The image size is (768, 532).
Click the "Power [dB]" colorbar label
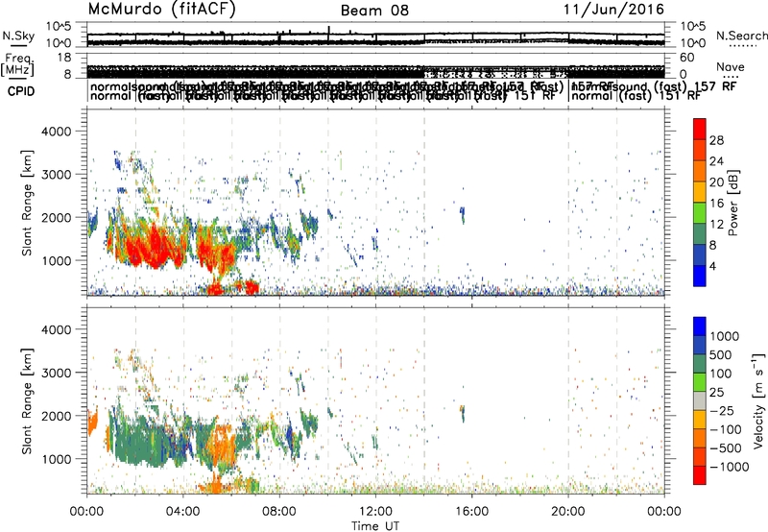tap(733, 203)
